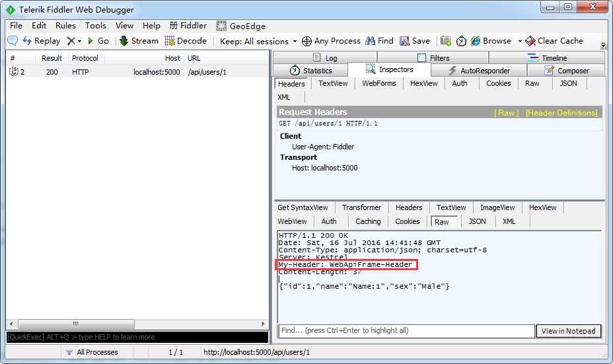Select the ImageView response tab
The height and width of the screenshot is (364, 613).
pyautogui.click(x=497, y=207)
